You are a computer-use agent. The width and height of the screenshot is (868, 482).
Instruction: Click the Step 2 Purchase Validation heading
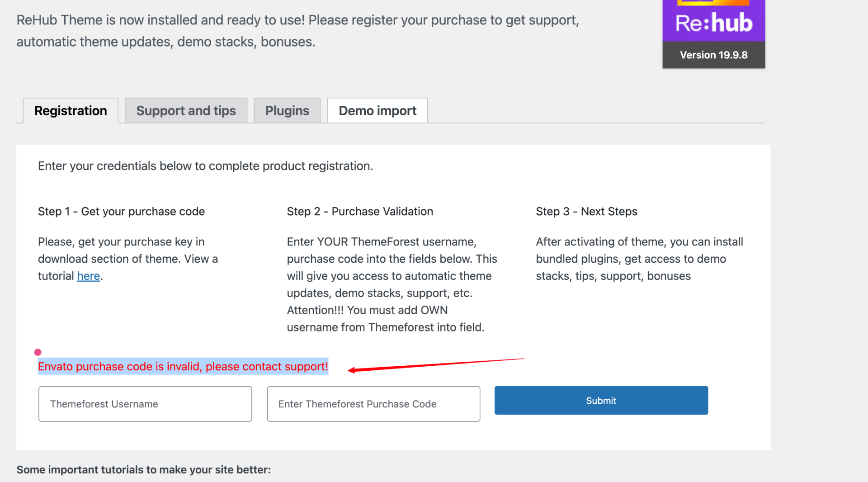pyautogui.click(x=360, y=212)
